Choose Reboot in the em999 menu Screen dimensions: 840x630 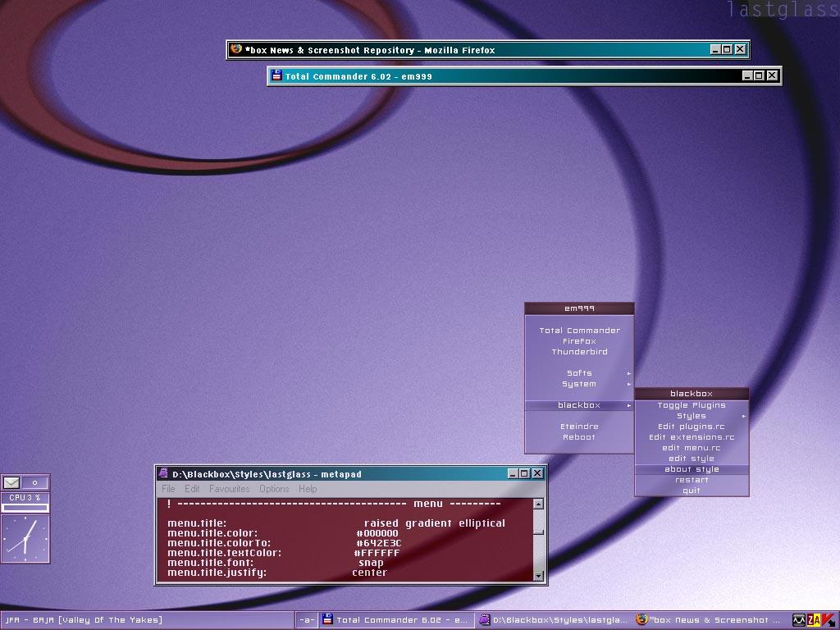tap(579, 437)
